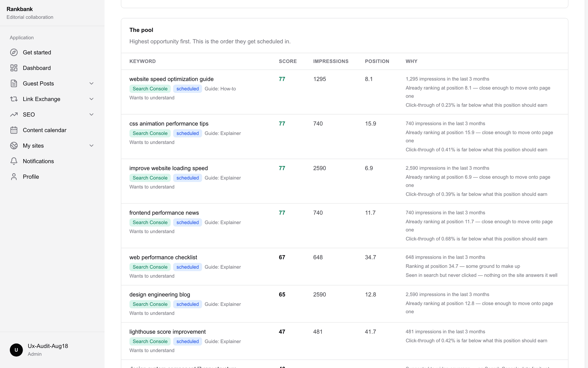
Task: Click the Guest Posts document icon
Action: pyautogui.click(x=14, y=84)
